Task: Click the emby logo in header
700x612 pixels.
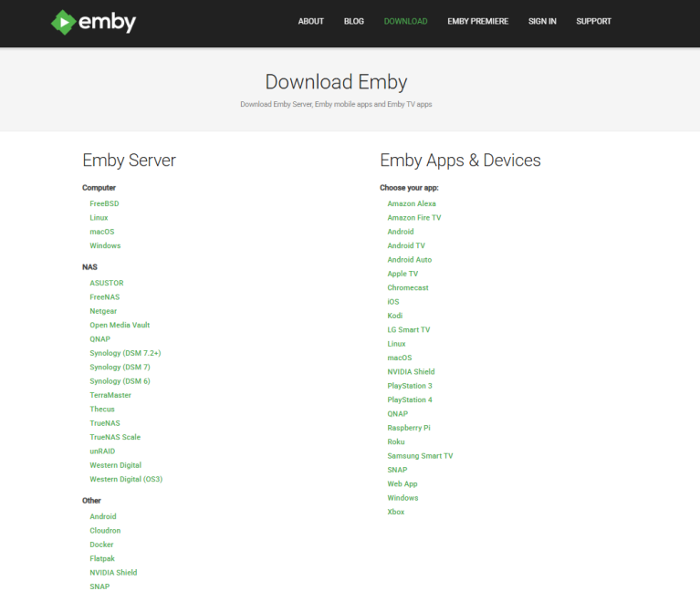Action: (93, 22)
